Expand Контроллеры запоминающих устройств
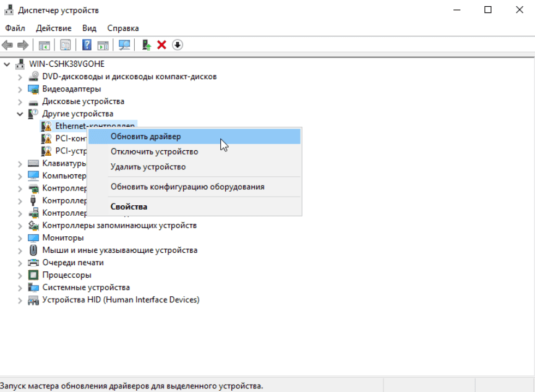Viewport: 535px width, 392px height. pyautogui.click(x=20, y=226)
